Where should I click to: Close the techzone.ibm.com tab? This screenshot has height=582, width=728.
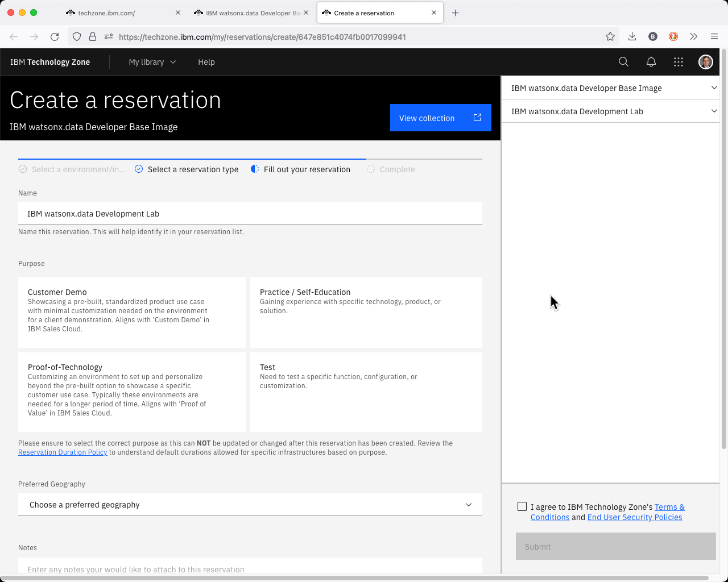[178, 13]
